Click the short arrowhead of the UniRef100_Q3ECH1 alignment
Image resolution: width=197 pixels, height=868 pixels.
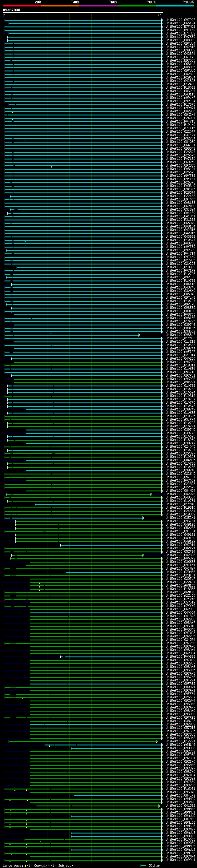point(143,518)
